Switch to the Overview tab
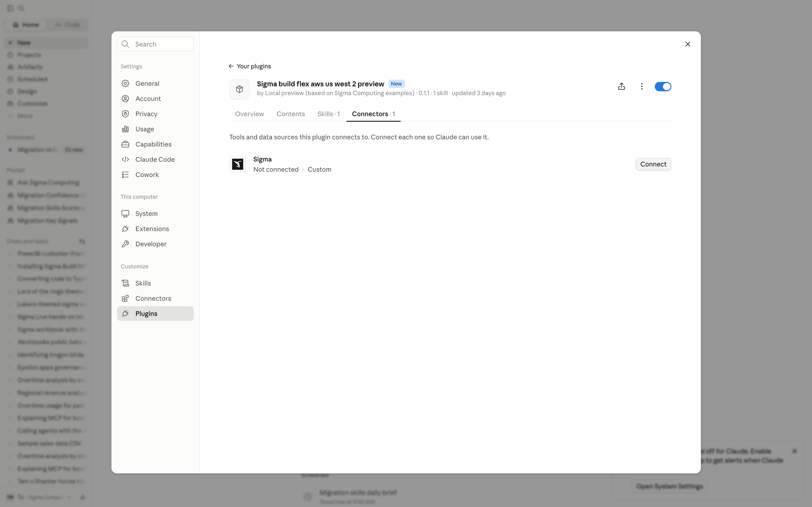This screenshot has height=507, width=812. point(249,114)
